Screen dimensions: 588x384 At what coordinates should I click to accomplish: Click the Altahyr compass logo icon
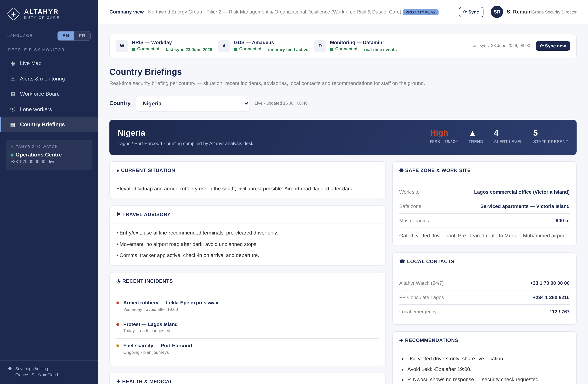tap(13, 14)
